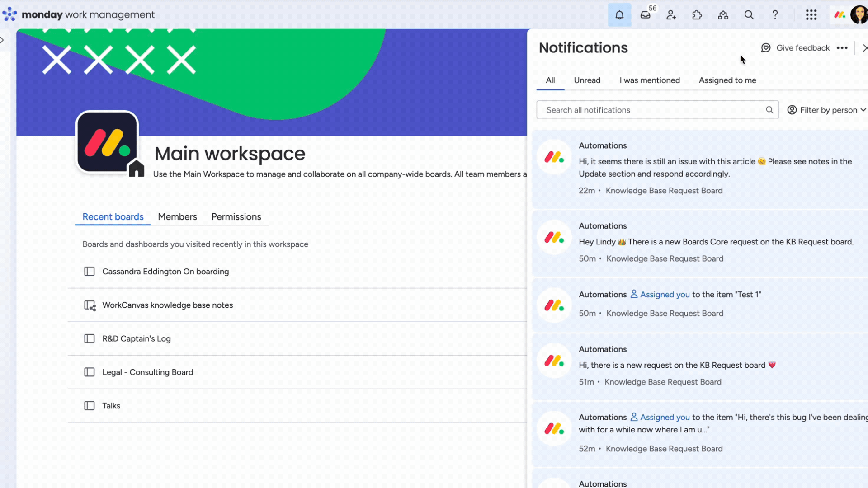Click the search magnifier icon
This screenshot has height=488, width=868.
(749, 14)
